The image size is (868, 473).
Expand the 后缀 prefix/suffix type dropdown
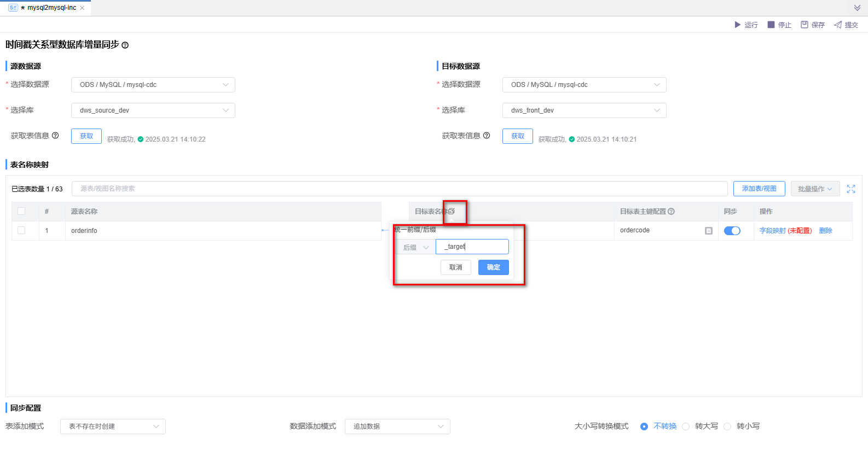[x=415, y=247]
